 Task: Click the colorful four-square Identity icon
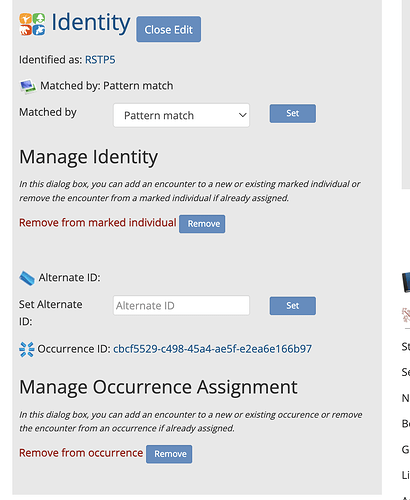(32, 24)
